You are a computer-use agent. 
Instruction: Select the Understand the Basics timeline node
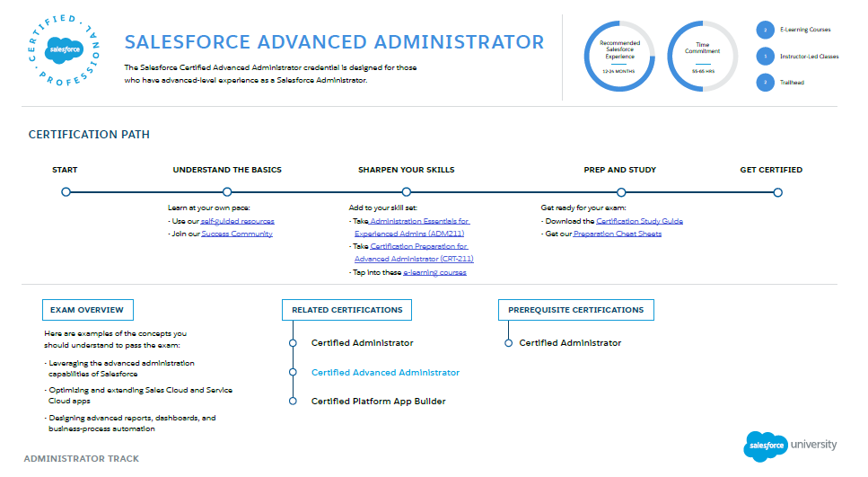(x=227, y=192)
